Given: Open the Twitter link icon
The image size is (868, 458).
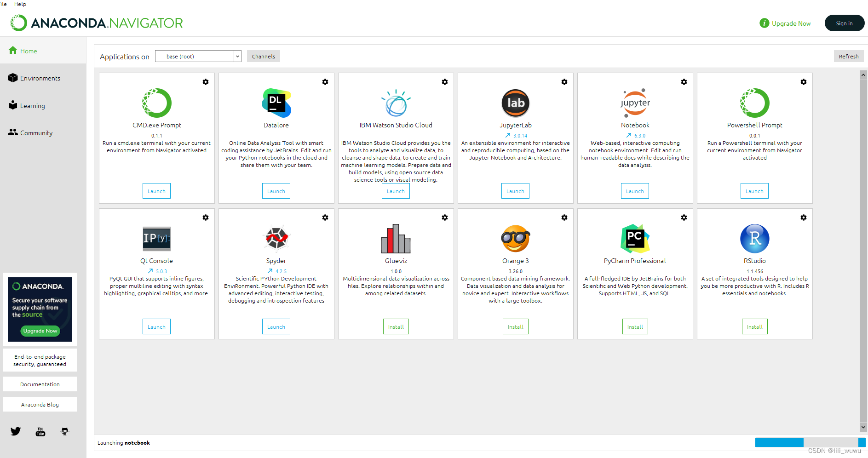Looking at the screenshot, I should coord(16,431).
